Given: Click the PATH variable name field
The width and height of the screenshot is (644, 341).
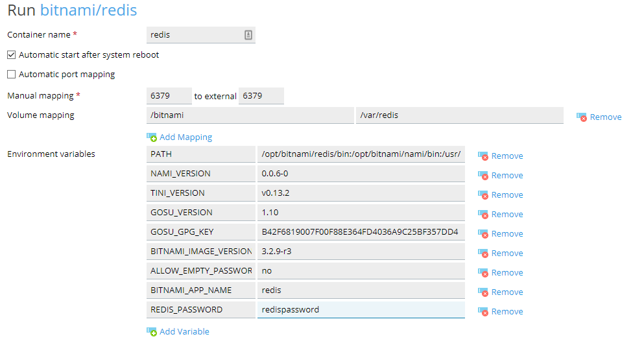Looking at the screenshot, I should (x=201, y=154).
